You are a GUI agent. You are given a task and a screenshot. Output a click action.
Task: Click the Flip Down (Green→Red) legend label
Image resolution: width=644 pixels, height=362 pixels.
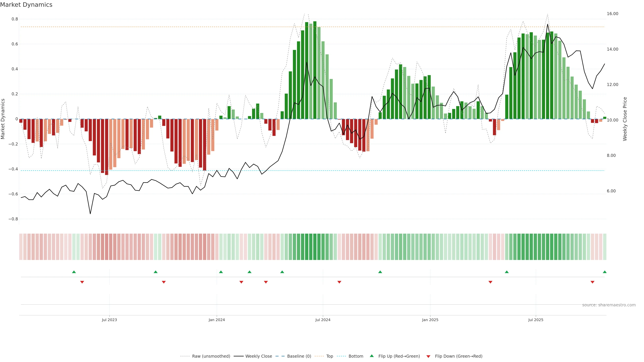459,356
